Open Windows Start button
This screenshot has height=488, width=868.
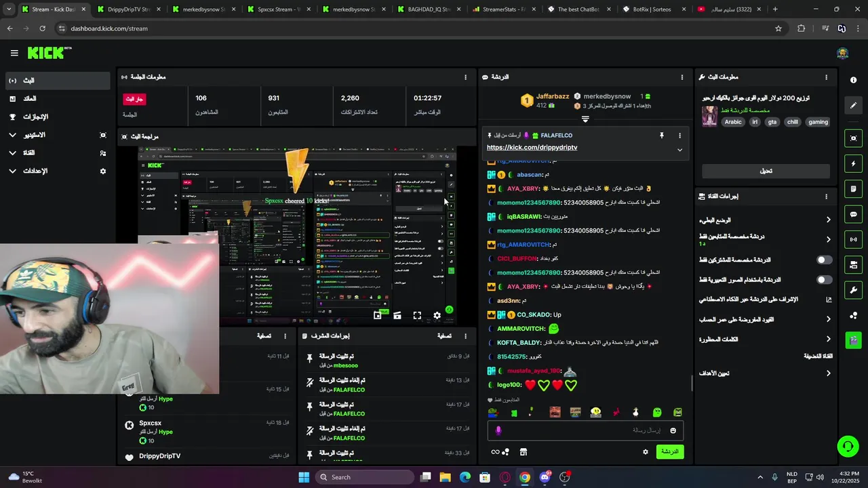click(304, 477)
